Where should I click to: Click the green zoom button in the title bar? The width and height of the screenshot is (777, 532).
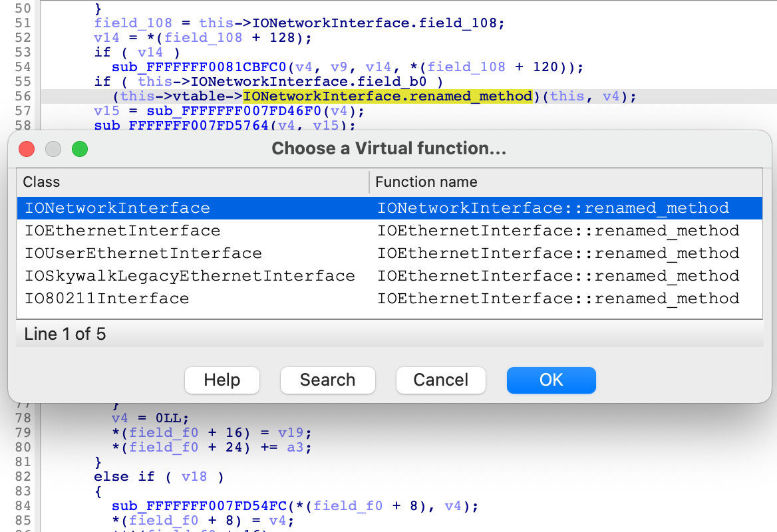pyautogui.click(x=80, y=149)
